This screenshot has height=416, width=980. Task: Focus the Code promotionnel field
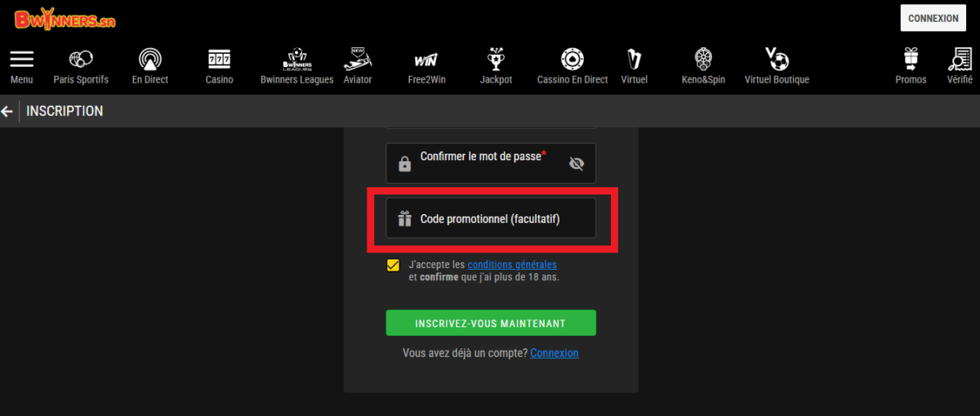coord(491,218)
